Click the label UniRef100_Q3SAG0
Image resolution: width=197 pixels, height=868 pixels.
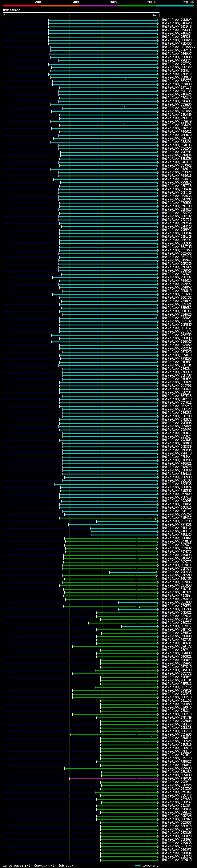[x=177, y=105]
